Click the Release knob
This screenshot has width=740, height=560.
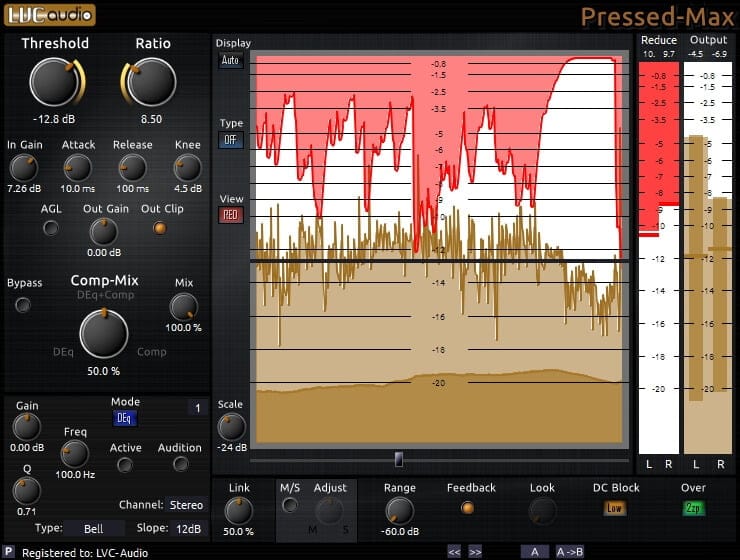click(132, 168)
